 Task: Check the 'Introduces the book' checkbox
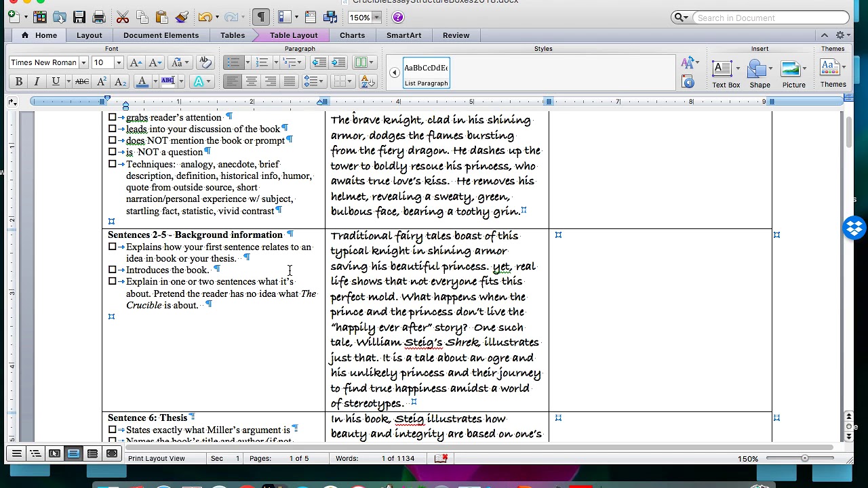112,270
